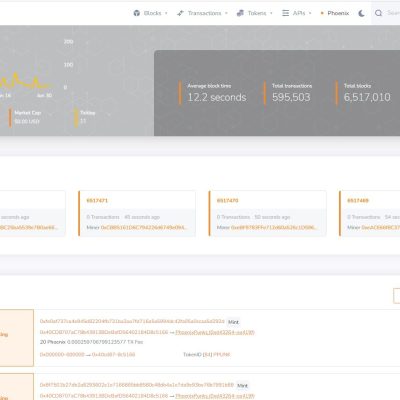Screen dimensions: 400x400
Task: Click the search magnifier icon
Action: [378, 13]
